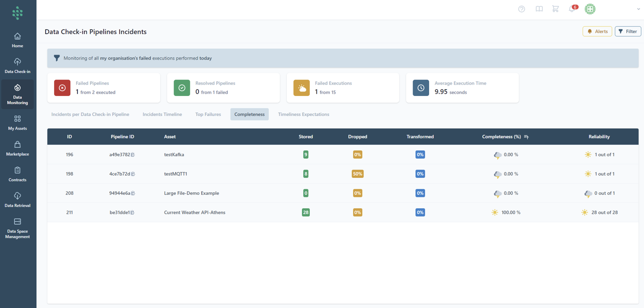Open the Filter options
Screen dimensions: 644x308
click(628, 31)
